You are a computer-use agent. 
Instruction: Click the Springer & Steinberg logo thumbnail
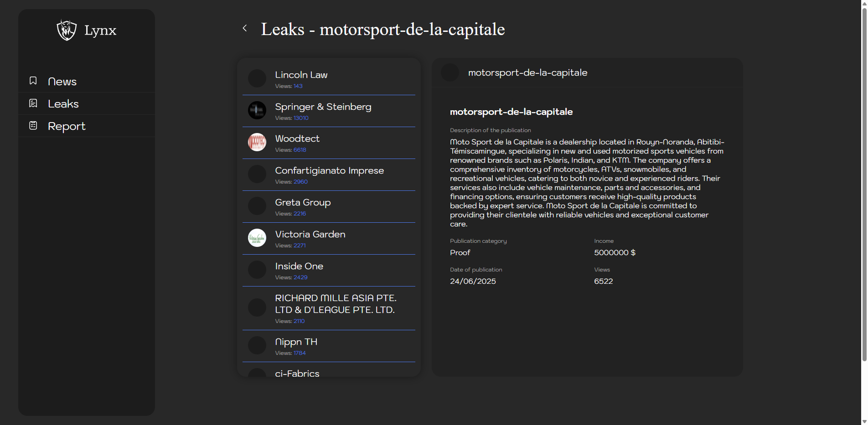point(257,110)
